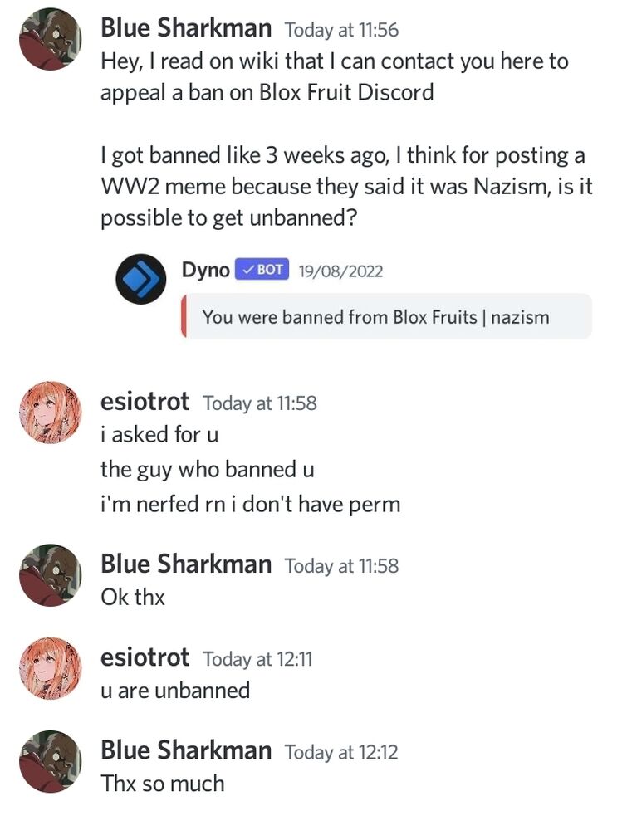627x840 pixels.
Task: Click the Blue Sharkman username at 11:56
Action: [186, 28]
